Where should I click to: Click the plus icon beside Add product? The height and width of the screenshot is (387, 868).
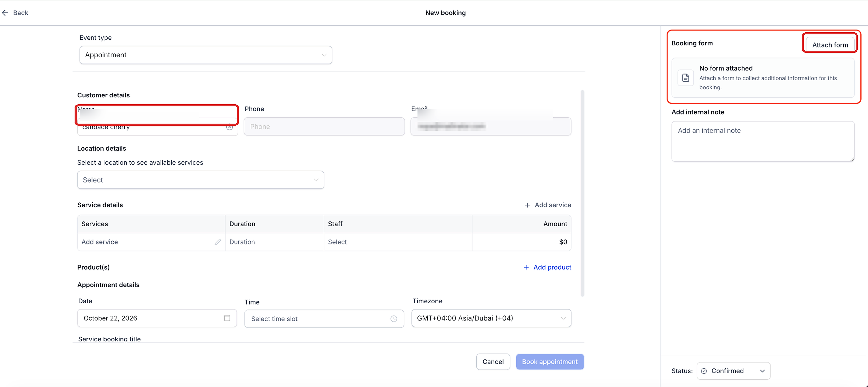526,267
